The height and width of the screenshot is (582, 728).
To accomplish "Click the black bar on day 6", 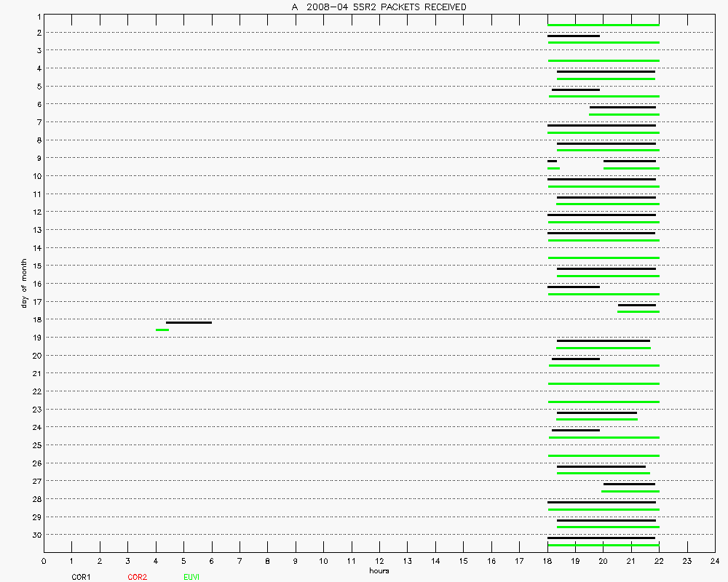I will pyautogui.click(x=622, y=107).
